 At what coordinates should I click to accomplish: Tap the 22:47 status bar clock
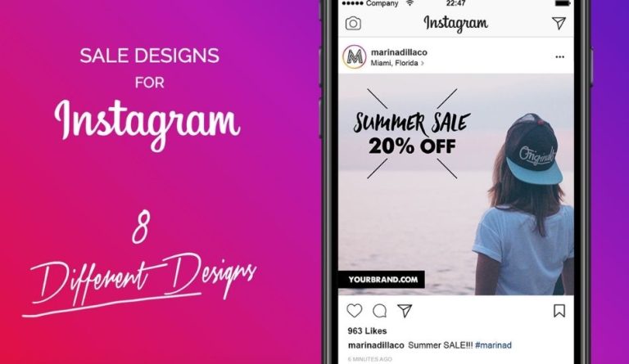(455, 3)
